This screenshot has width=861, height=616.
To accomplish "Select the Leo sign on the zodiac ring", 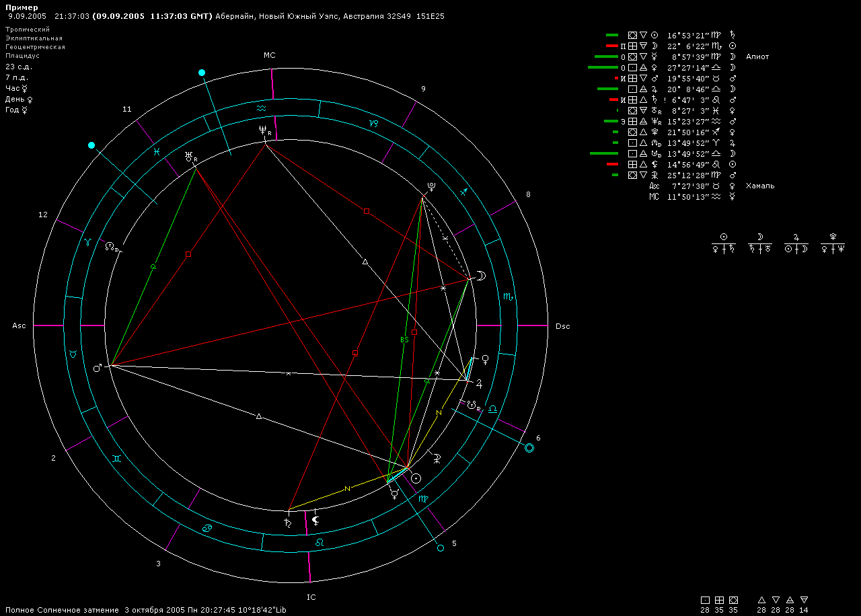I will pyautogui.click(x=320, y=541).
